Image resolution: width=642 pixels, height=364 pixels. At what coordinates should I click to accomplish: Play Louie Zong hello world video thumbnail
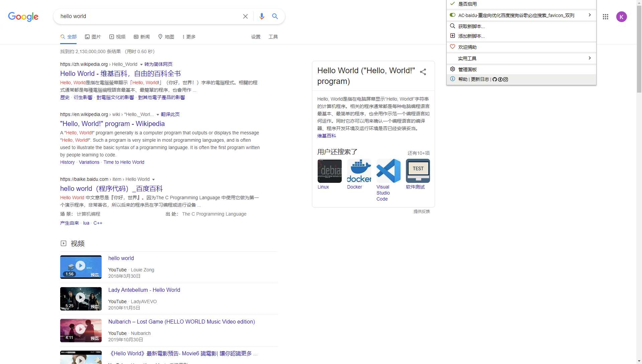[x=81, y=267]
